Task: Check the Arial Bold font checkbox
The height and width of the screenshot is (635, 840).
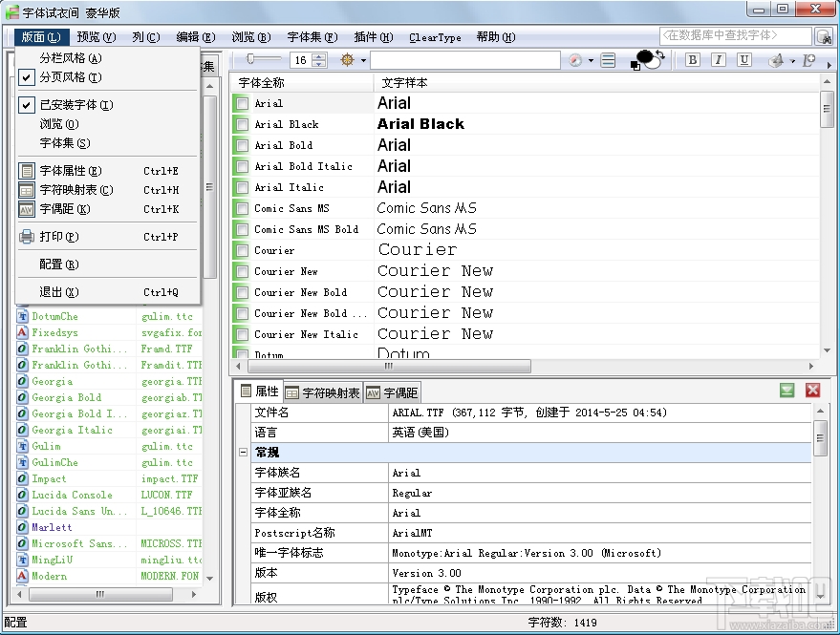Action: pyautogui.click(x=243, y=145)
